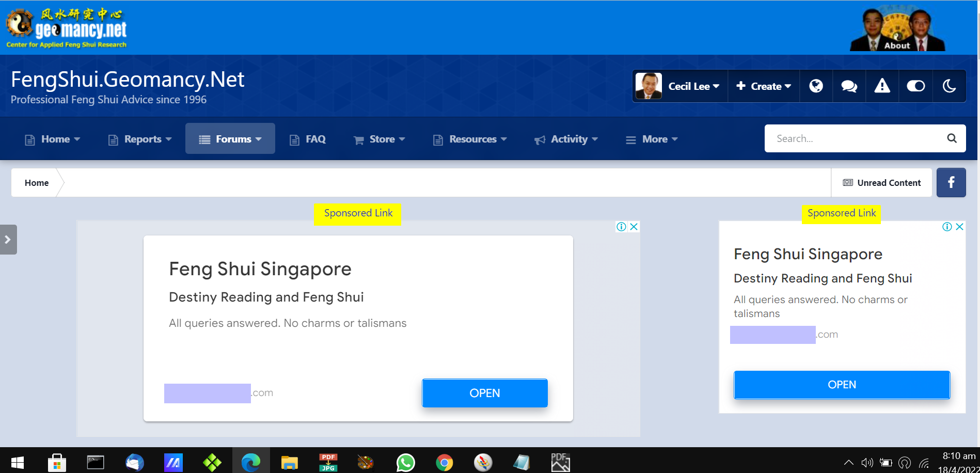The width and height of the screenshot is (980, 473).
Task: Expand the Resources menu
Action: [x=470, y=139]
